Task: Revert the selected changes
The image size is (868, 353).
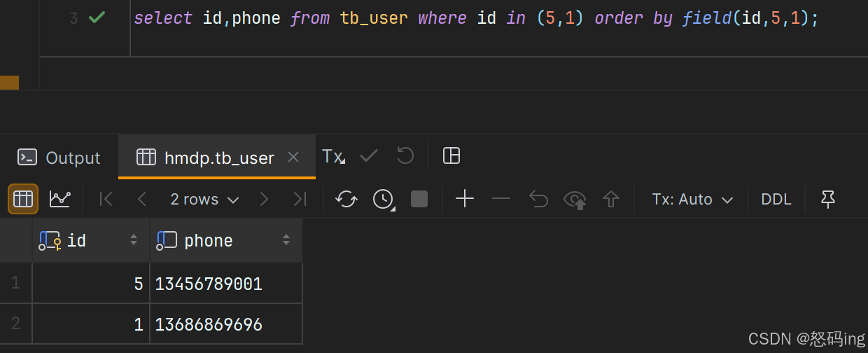Action: point(538,200)
